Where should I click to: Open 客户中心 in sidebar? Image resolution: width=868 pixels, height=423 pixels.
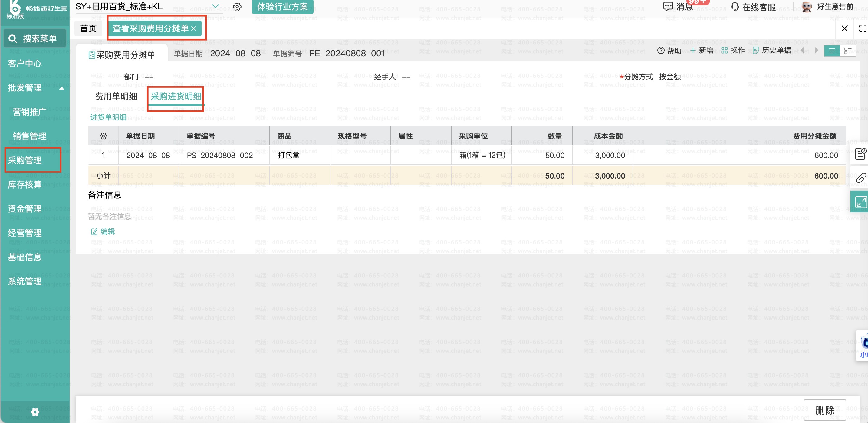click(x=25, y=64)
